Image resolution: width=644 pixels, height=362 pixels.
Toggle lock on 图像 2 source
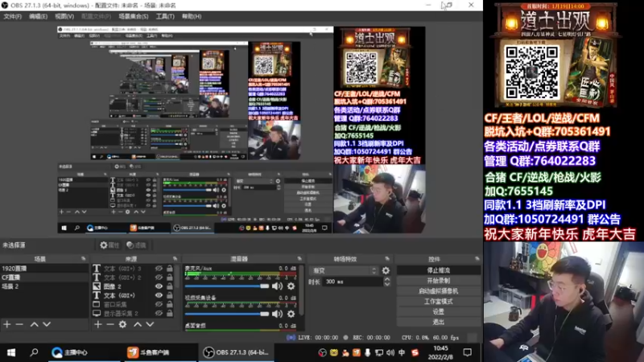[x=170, y=286]
